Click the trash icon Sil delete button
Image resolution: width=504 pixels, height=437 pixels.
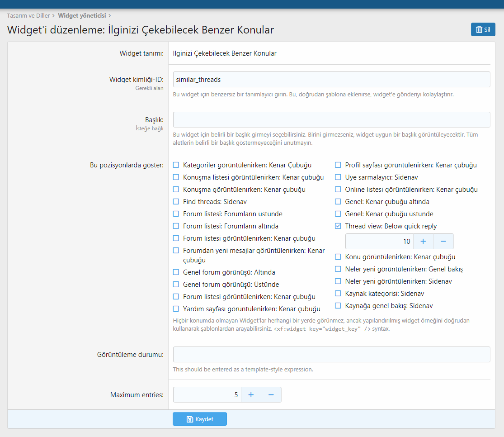click(x=483, y=30)
